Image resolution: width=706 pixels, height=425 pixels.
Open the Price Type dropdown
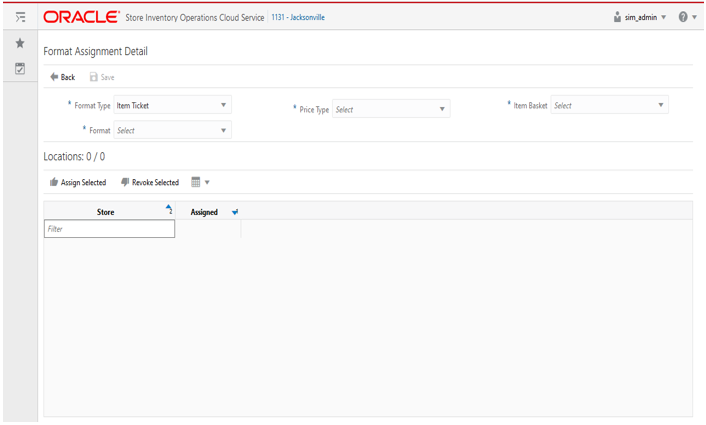click(x=391, y=109)
